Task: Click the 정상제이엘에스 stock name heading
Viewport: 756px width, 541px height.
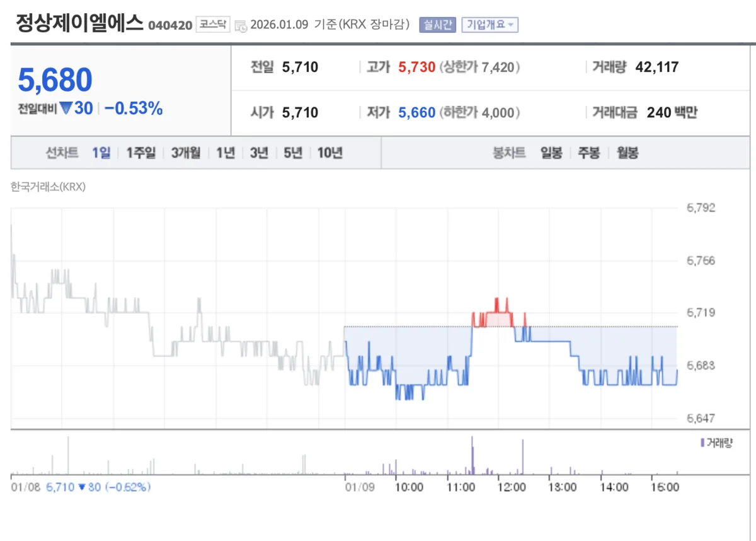Action: (x=79, y=23)
